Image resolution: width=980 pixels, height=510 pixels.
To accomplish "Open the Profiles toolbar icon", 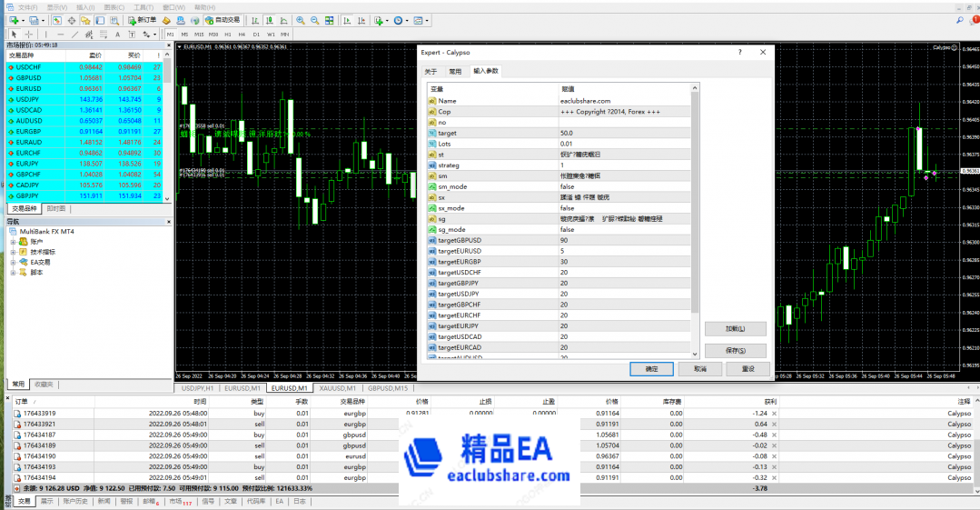I will point(34,21).
